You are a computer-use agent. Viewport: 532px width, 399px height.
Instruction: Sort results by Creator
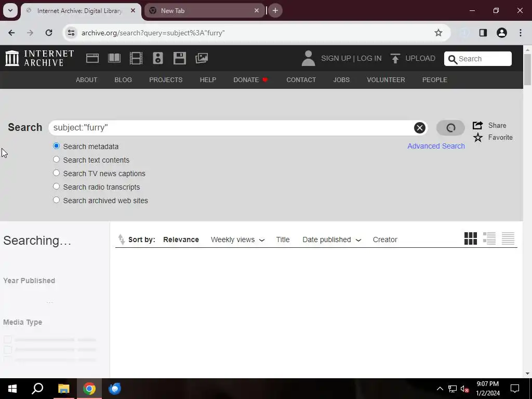click(x=385, y=240)
